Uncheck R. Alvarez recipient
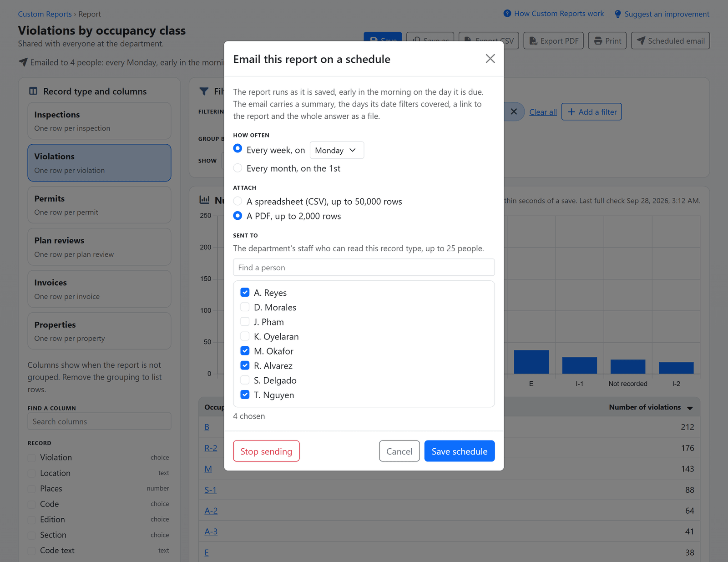 (245, 365)
